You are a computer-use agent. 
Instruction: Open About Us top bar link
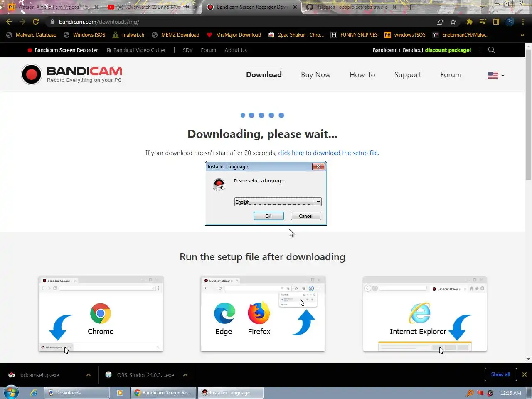[236, 50]
